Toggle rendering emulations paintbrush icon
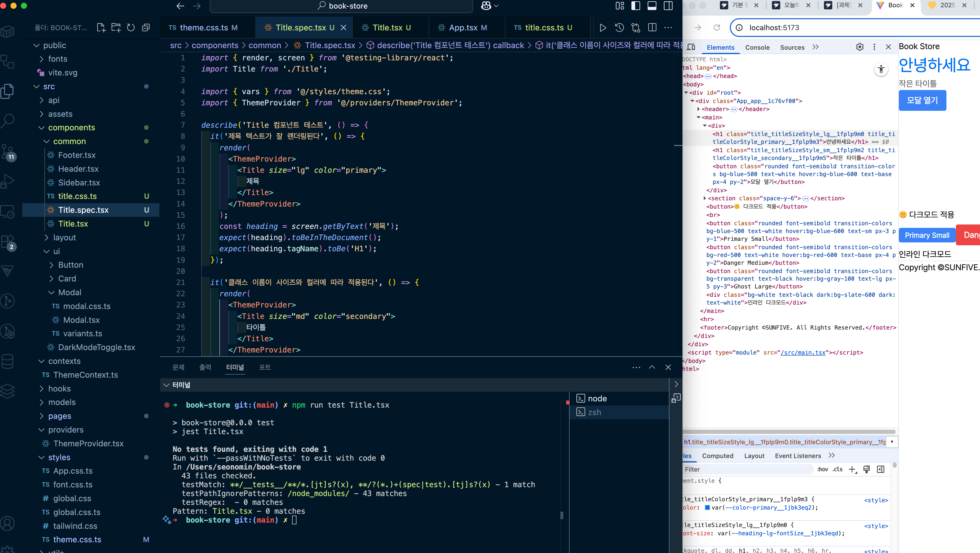This screenshot has width=980, height=553. (x=867, y=469)
